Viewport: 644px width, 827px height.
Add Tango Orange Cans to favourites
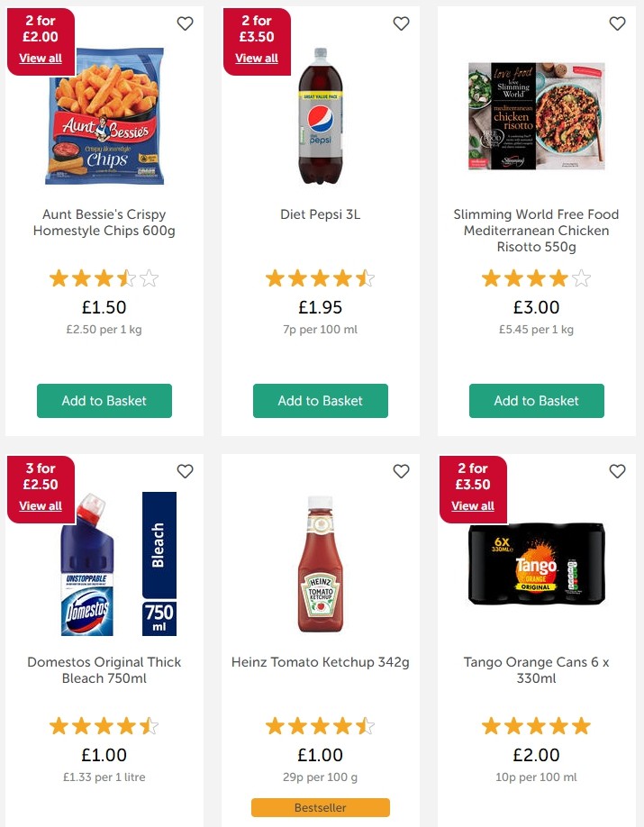point(617,471)
